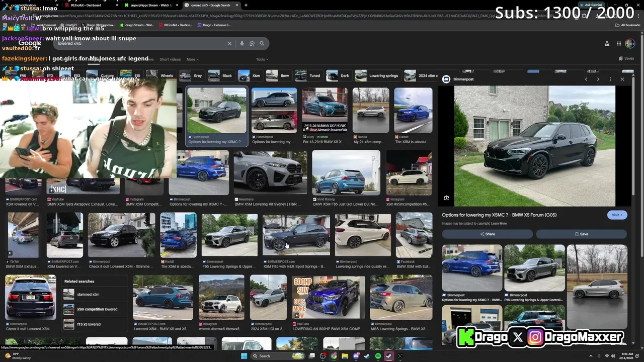Close the Bimmerpost image preview panel
Viewport: 644px width, 362px height.
622,79
